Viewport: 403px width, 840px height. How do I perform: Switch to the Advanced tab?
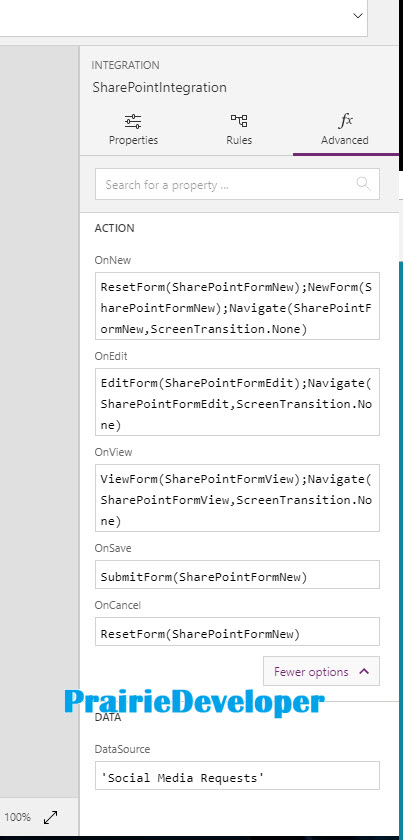[x=345, y=130]
